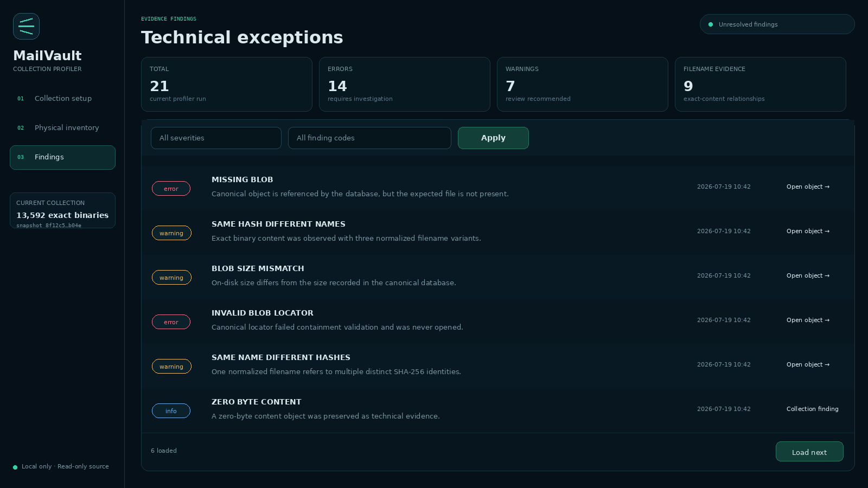Click the info badge on Zero Byte Content

point(171,411)
